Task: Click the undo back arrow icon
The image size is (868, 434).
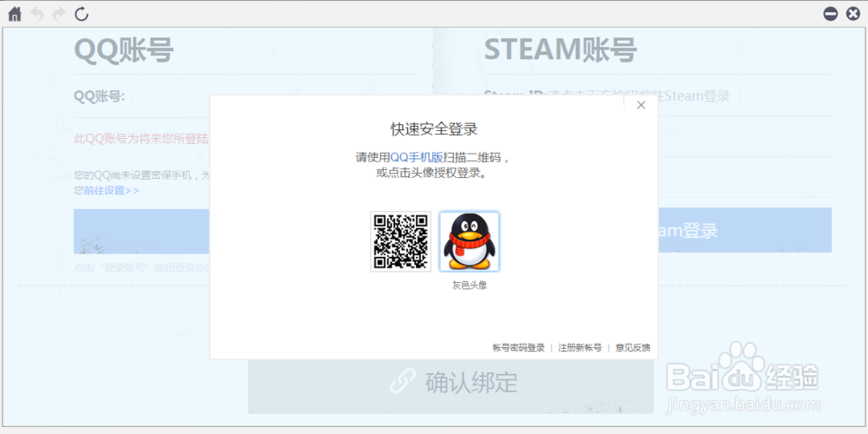Action: point(37,14)
